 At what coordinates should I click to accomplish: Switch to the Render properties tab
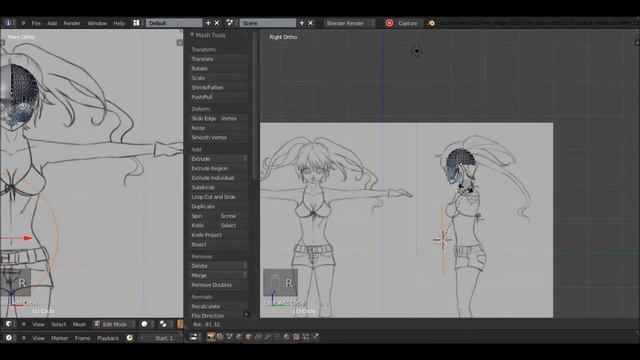coord(211,337)
